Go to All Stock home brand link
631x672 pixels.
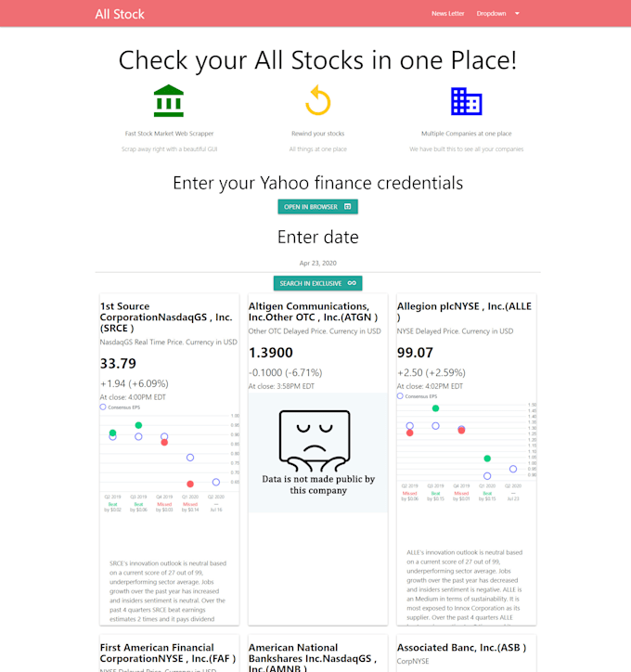[x=120, y=14]
